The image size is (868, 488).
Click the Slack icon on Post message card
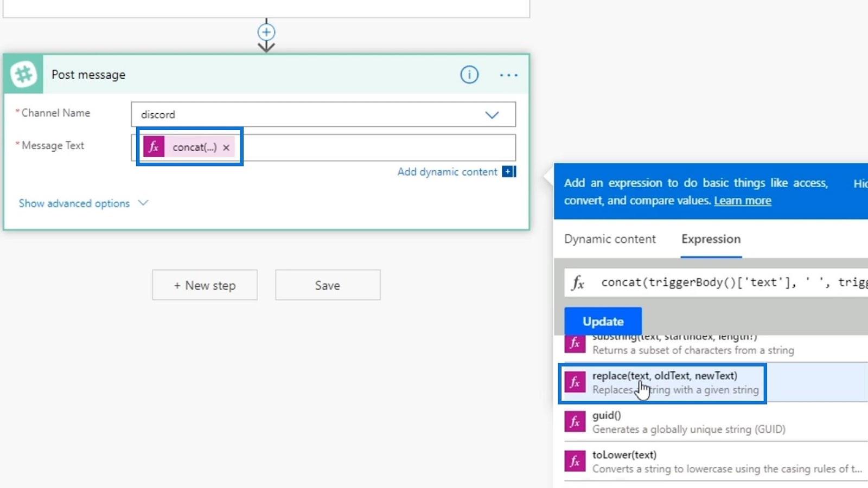pyautogui.click(x=23, y=74)
